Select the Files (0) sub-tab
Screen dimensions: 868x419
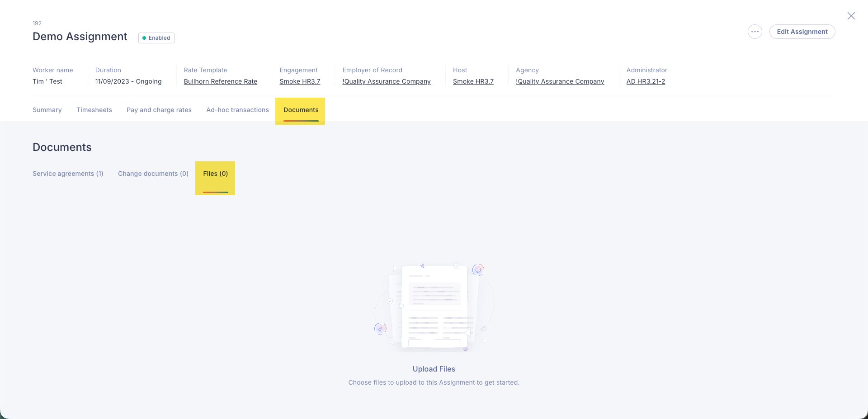(215, 174)
